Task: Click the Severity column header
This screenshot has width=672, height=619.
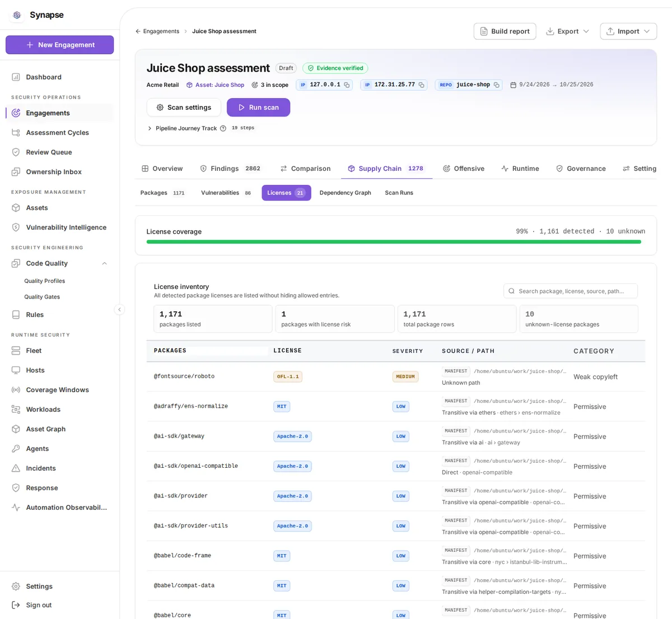Action: [x=408, y=351]
